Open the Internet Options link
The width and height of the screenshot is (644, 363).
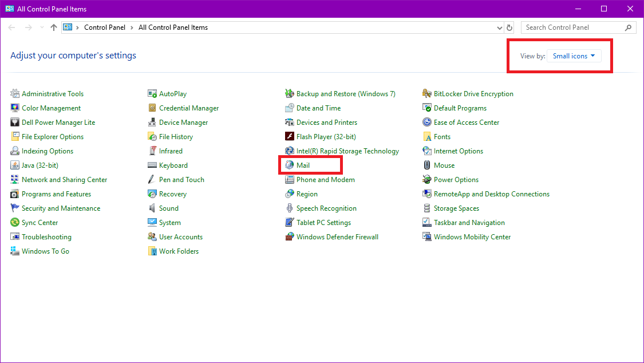click(x=459, y=151)
